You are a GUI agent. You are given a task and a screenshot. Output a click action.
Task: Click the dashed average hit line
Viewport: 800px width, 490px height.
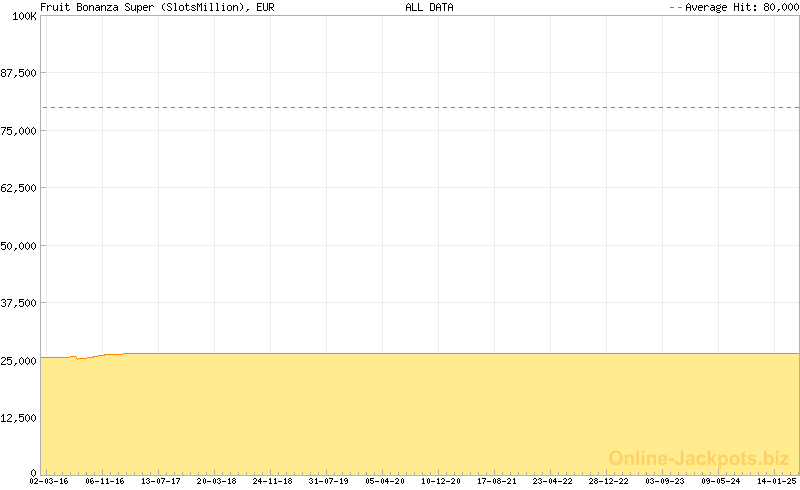pyautogui.click(x=420, y=107)
